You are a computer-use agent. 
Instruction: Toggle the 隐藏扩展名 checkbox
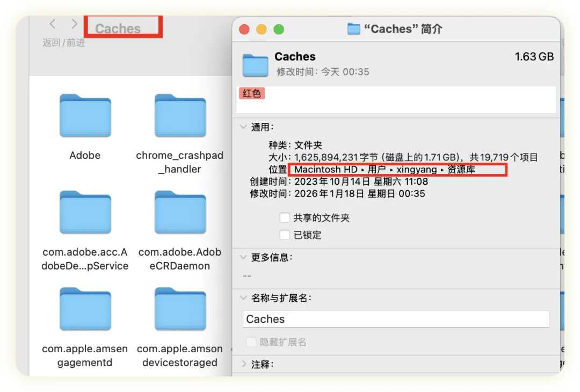tap(251, 342)
